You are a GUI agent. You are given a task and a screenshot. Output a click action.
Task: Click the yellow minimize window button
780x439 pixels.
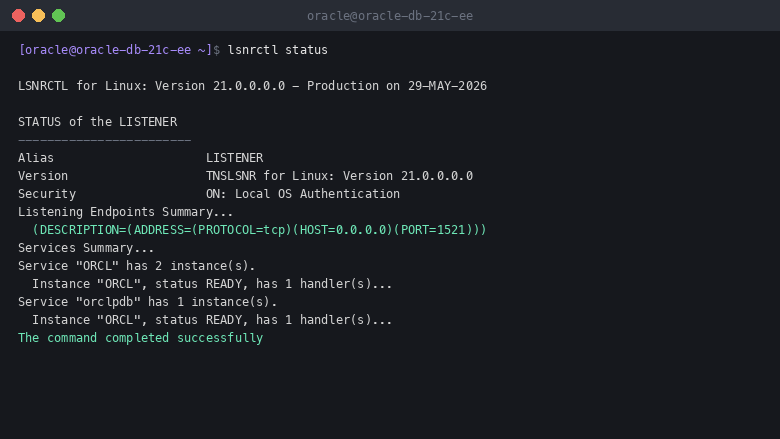[x=38, y=16]
